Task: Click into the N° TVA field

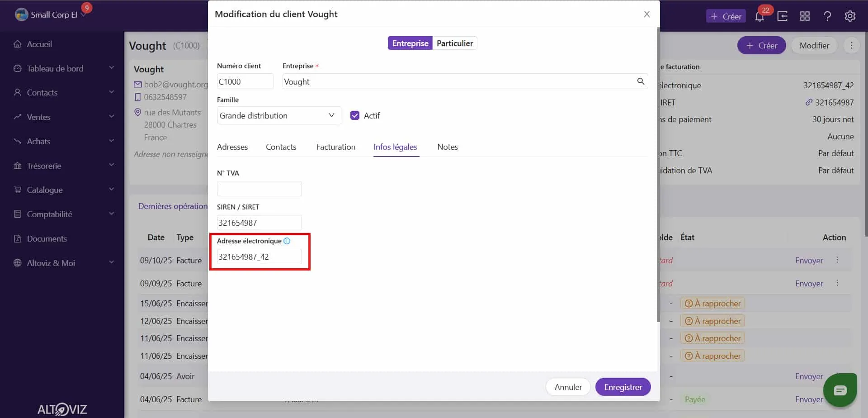Action: pyautogui.click(x=259, y=189)
